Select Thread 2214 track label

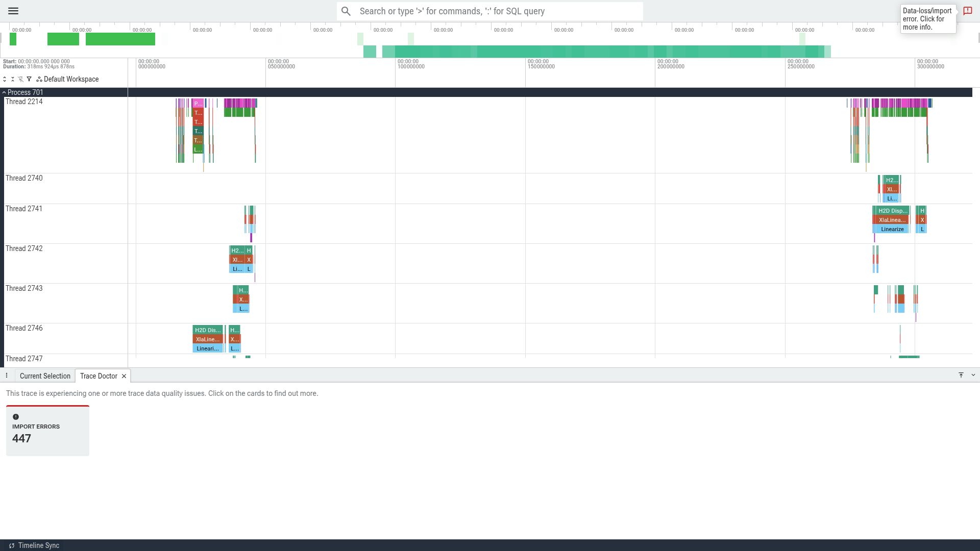pos(24,102)
